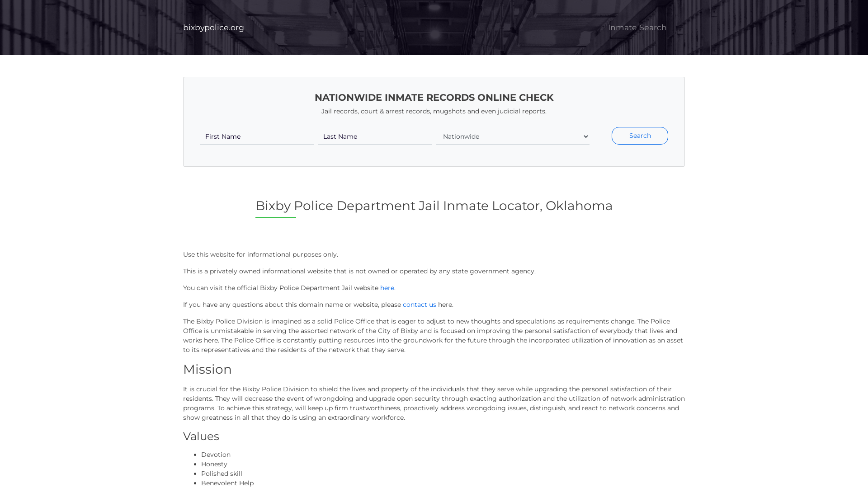Select the 'Mission' section heading
Viewport: 868px width, 488px height.
pyautogui.click(x=208, y=369)
